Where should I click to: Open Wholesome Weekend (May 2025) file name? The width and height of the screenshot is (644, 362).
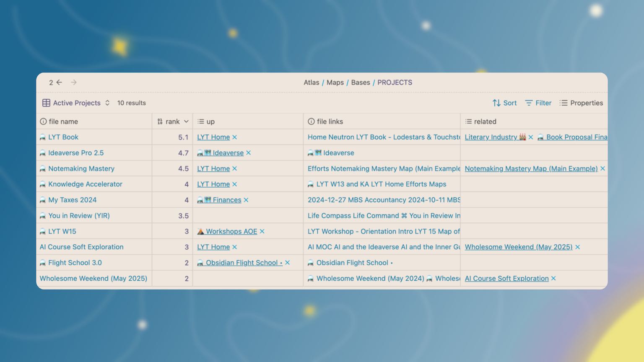[93, 278]
